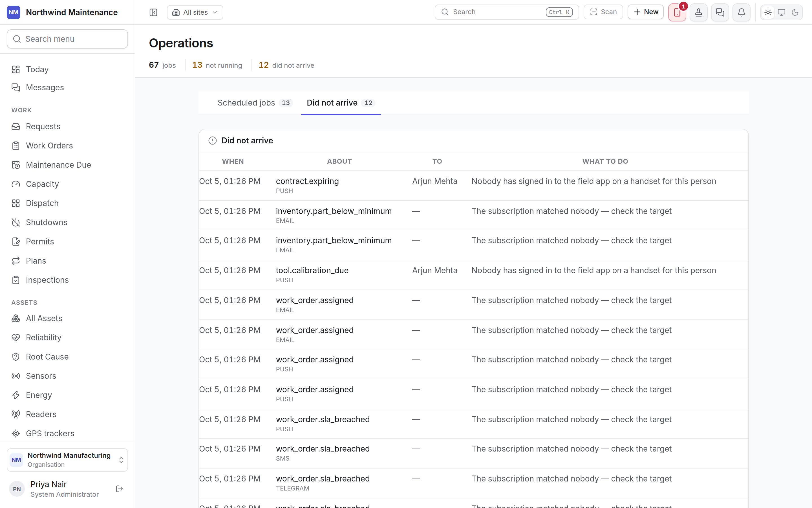Click the New button
Screen dimensions: 812x508
pyautogui.click(x=646, y=12)
